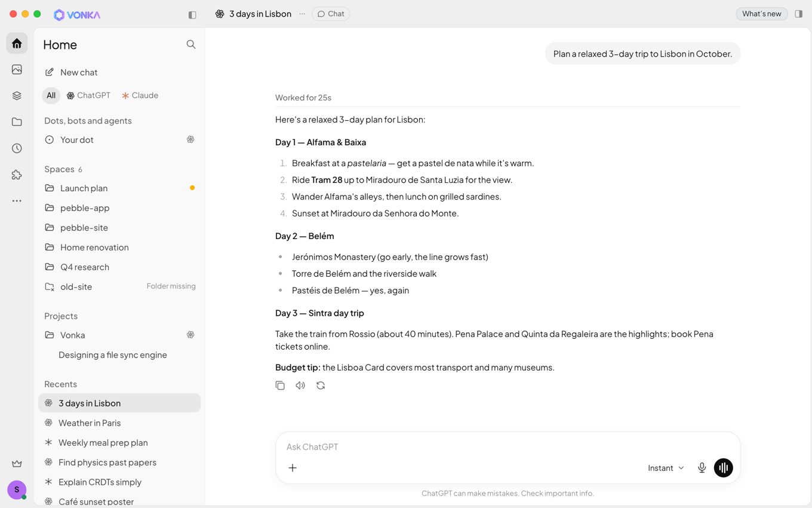This screenshot has width=812, height=508.
Task: Open the ellipsis menu next to chat title
Action: click(x=302, y=14)
